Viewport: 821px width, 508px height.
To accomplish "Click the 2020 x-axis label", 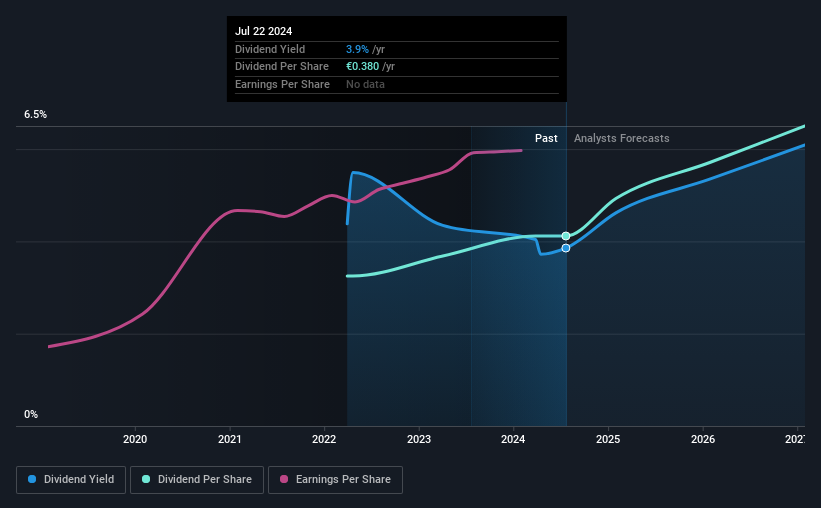I will (x=135, y=439).
